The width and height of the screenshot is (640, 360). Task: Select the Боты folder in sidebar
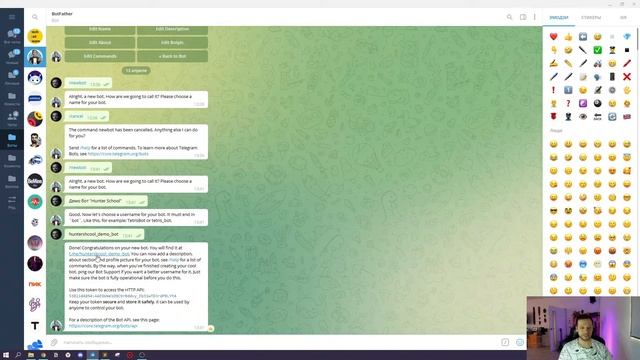(12, 140)
